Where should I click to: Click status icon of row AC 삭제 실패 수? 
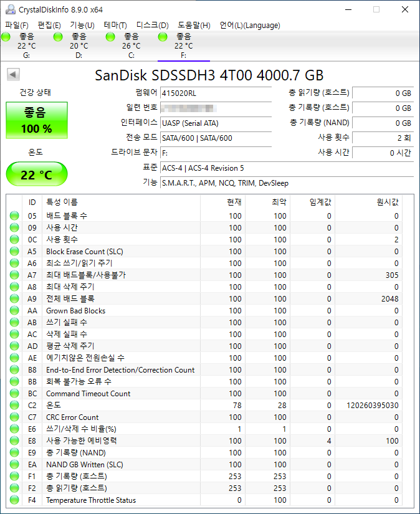tap(14, 334)
